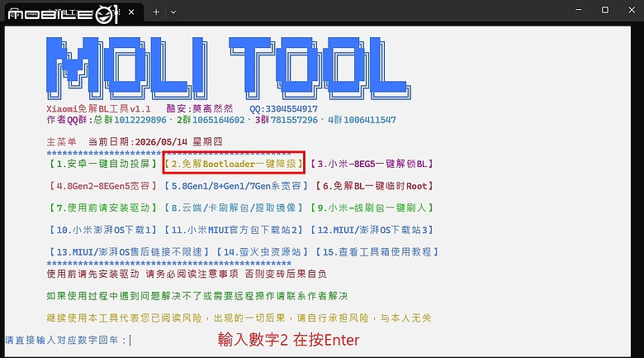Click menu entry 15.查看工具箱使用教程

376,252
